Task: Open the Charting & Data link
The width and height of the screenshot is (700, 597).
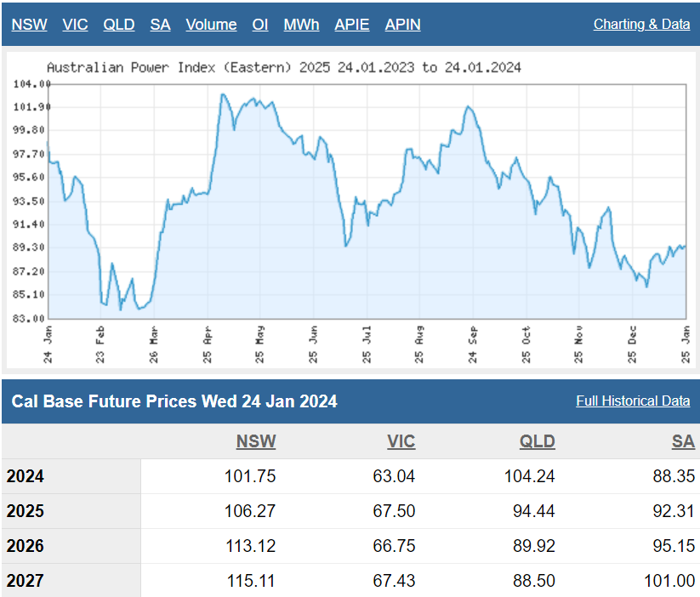Action: pos(641,25)
